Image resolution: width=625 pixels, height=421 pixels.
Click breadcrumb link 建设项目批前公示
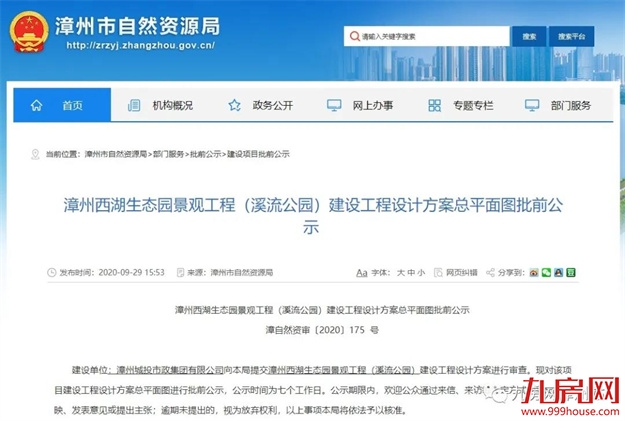[x=258, y=154]
